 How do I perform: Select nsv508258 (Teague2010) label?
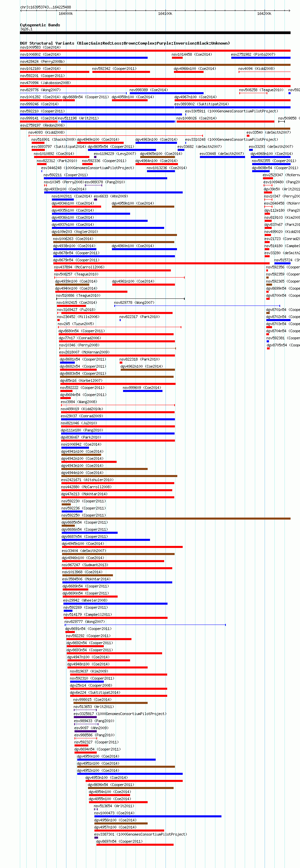(261, 90)
